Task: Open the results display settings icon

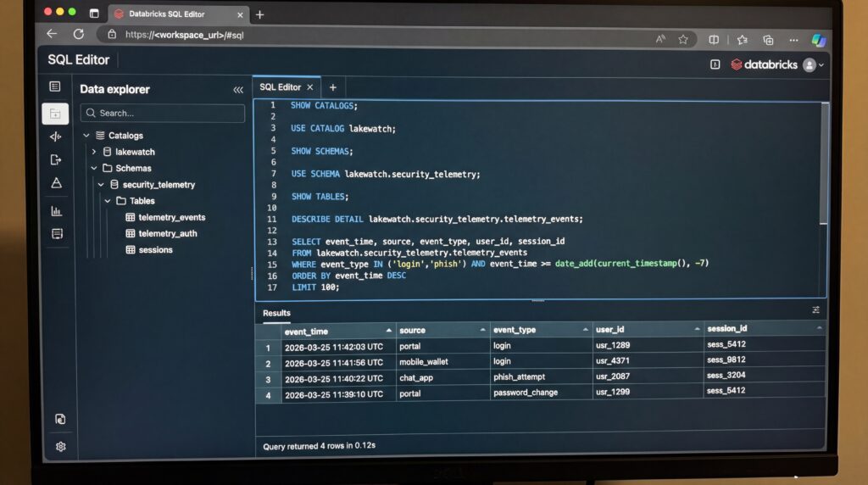Action: click(x=816, y=310)
